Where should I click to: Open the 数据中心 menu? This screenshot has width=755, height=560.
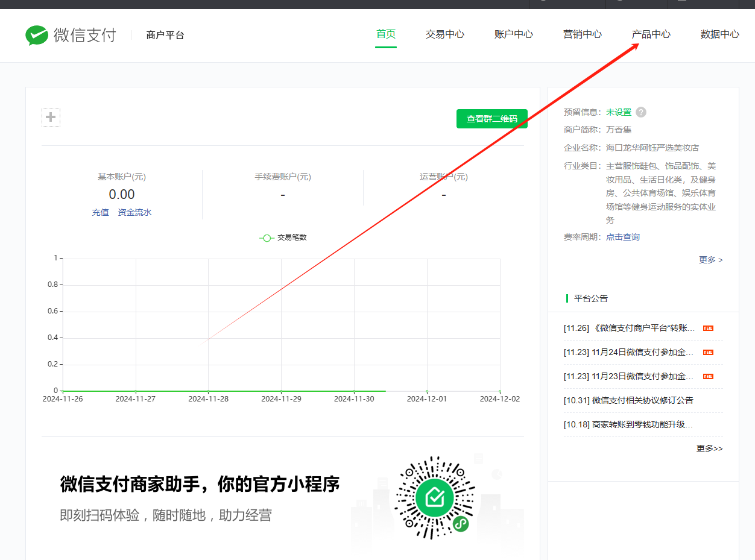point(720,34)
